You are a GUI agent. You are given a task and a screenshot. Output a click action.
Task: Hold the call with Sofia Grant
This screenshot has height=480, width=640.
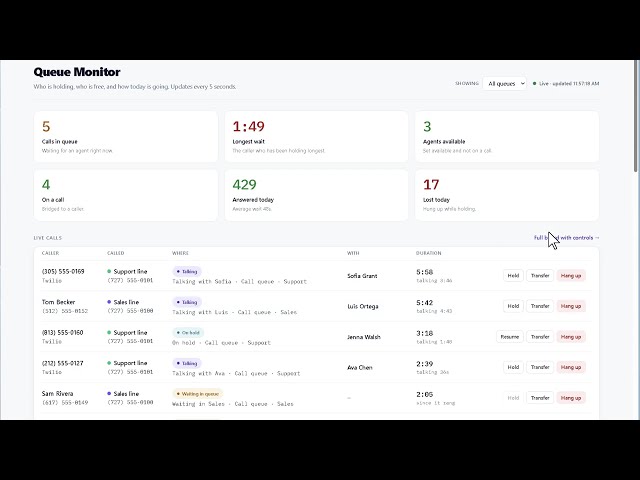pyautogui.click(x=513, y=276)
